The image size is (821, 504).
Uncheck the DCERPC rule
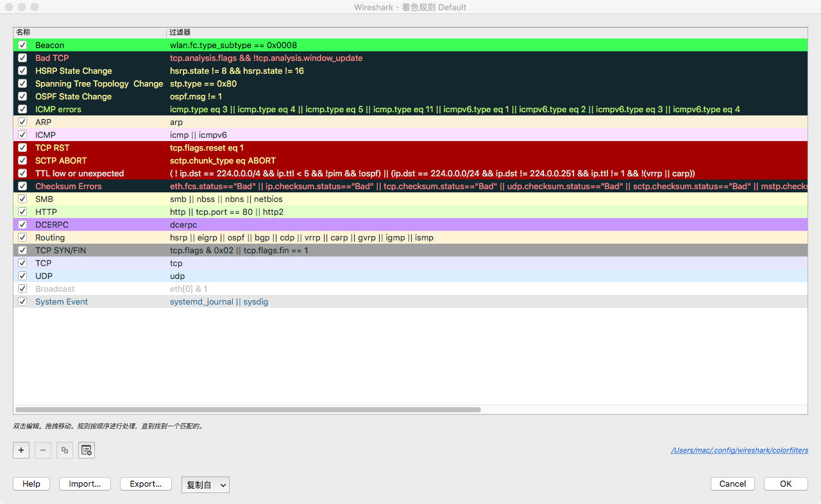pos(22,225)
